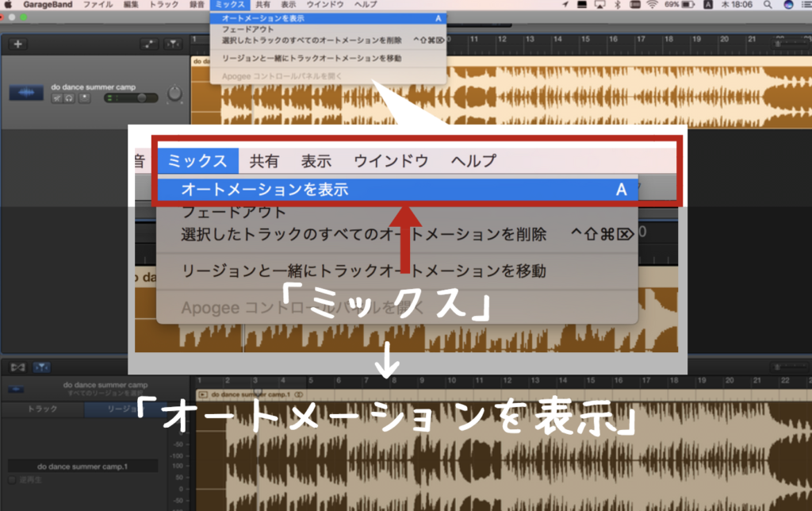Click bar 15 on the upper timeline ruler

point(585,40)
